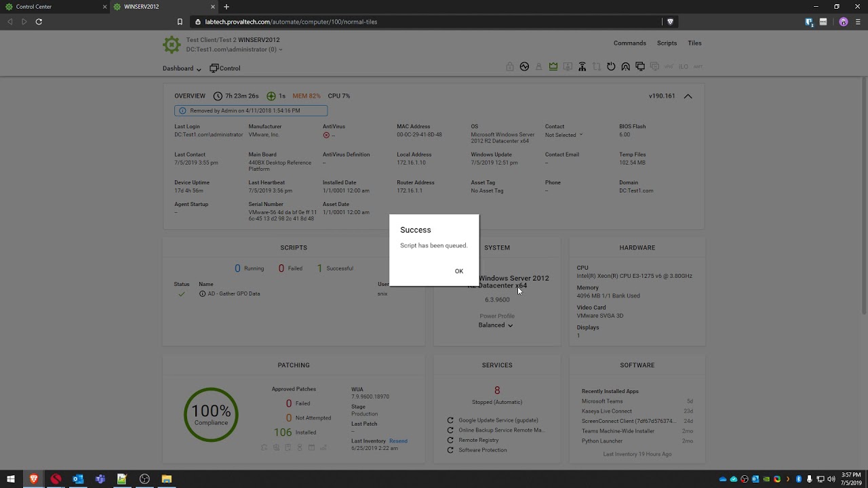Click OK in the Success dialog

click(x=459, y=271)
